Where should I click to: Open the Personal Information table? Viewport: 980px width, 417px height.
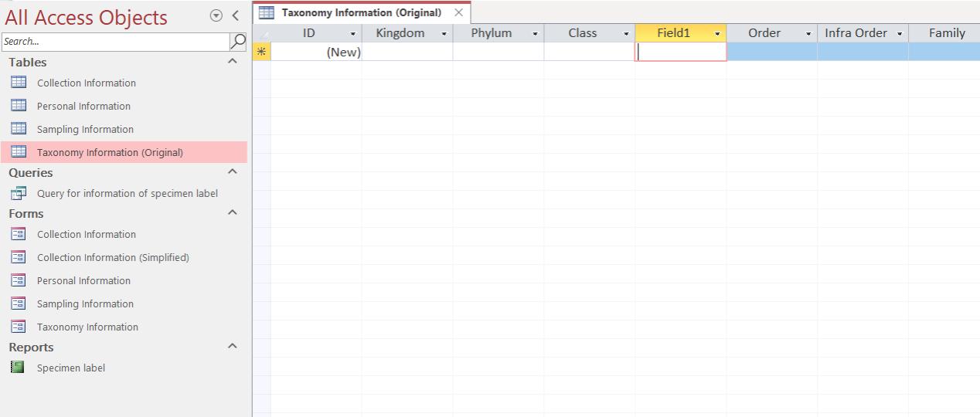pos(83,106)
